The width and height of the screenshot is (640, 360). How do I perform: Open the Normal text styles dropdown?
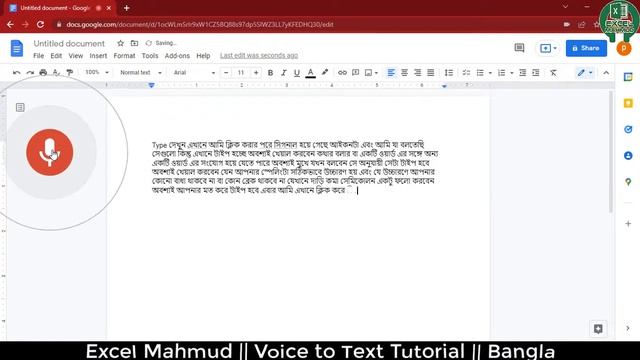[x=140, y=73]
